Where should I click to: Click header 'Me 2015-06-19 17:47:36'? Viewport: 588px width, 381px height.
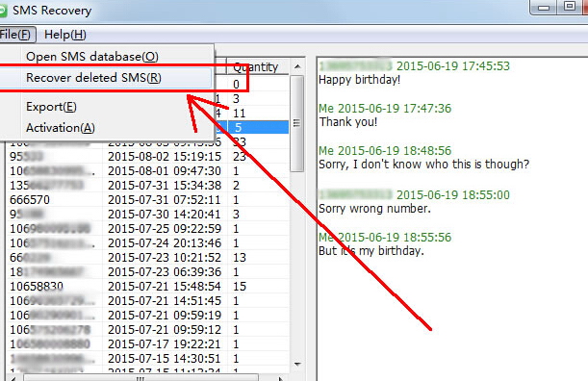[x=385, y=109]
